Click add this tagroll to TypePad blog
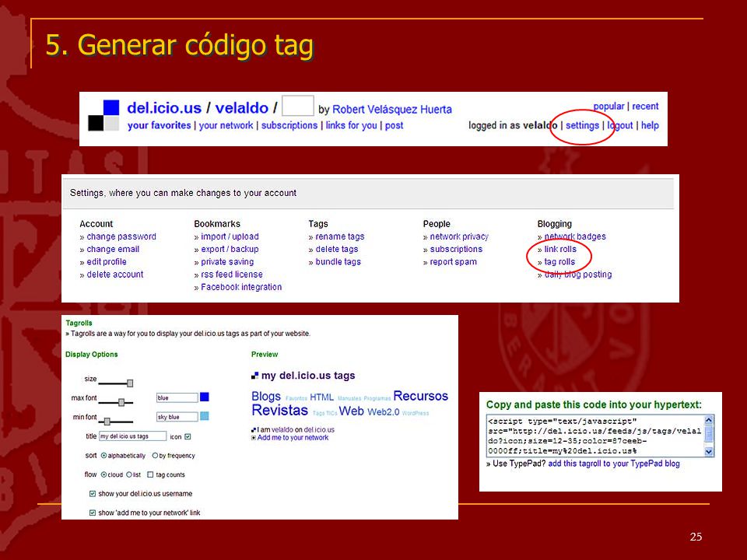This screenshot has width=747, height=560. point(614,464)
